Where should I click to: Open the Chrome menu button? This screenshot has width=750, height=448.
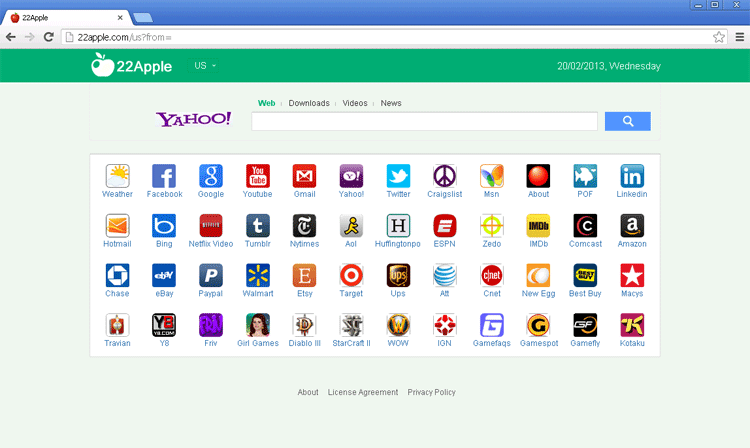[739, 37]
